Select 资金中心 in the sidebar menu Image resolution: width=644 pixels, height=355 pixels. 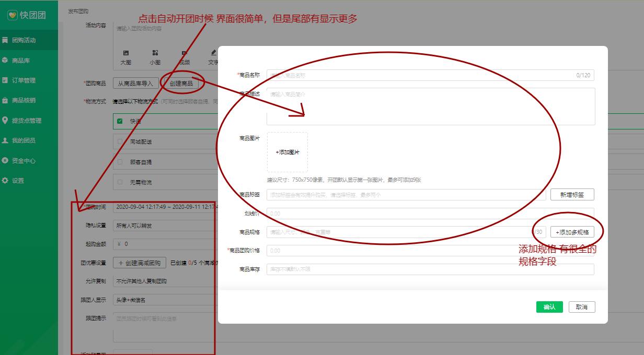24,161
